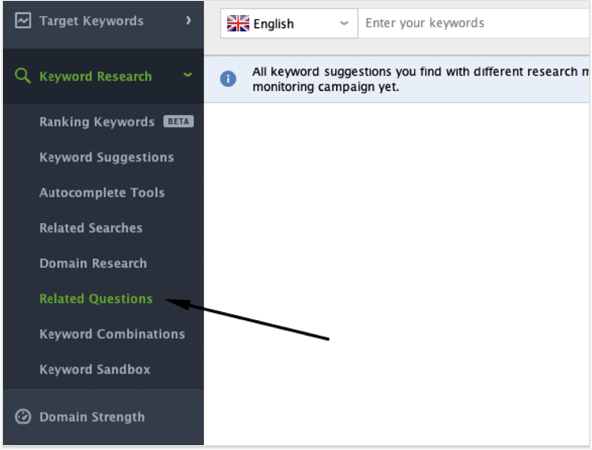This screenshot has width=592, height=450.
Task: Go to Autocomplete Tools
Action: tap(102, 193)
